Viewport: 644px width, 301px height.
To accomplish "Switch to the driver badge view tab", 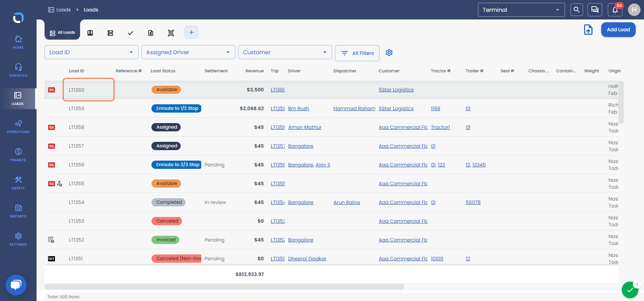I will [x=90, y=33].
